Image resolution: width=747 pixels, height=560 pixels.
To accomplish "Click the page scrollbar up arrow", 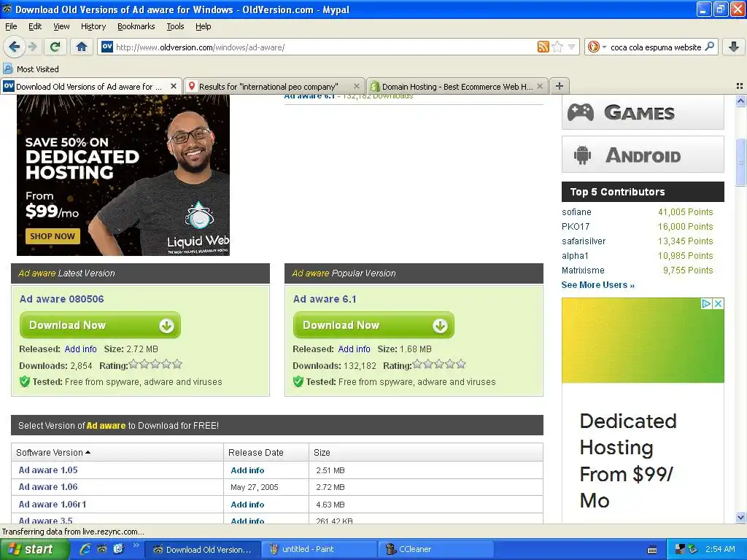I will (x=740, y=101).
